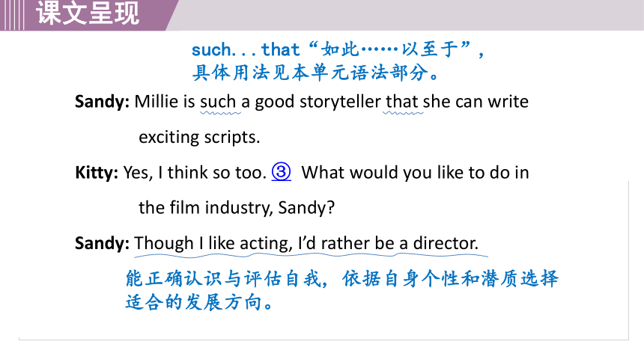Select the first bold "Sandy:" speaker label
The image size is (644, 362).
[x=102, y=102]
